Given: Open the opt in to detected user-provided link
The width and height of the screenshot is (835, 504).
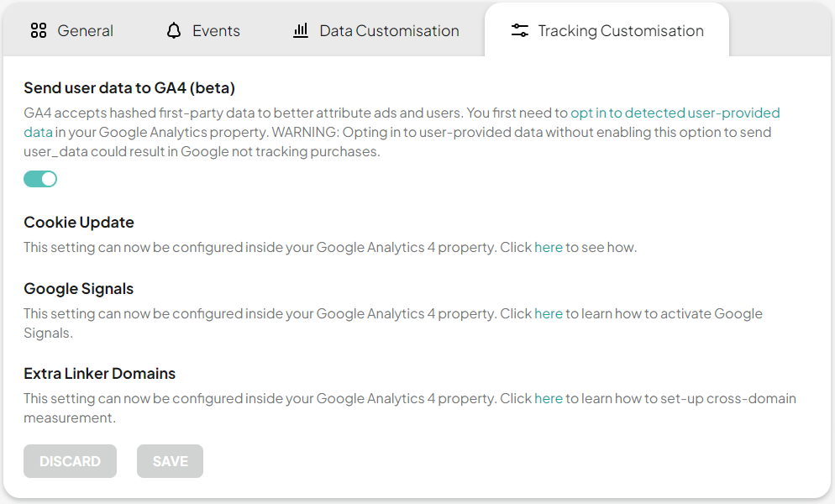Looking at the screenshot, I should click(x=675, y=113).
